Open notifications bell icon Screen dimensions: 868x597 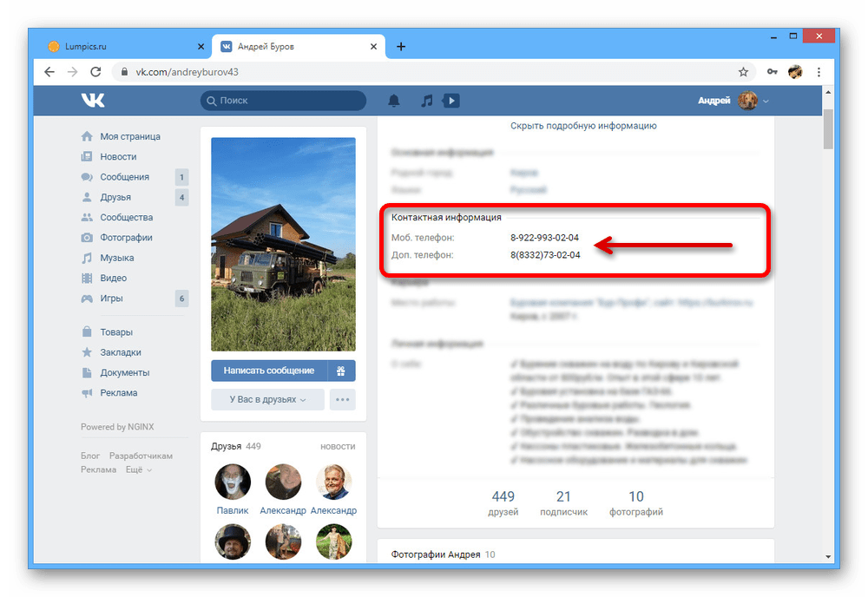pos(393,101)
